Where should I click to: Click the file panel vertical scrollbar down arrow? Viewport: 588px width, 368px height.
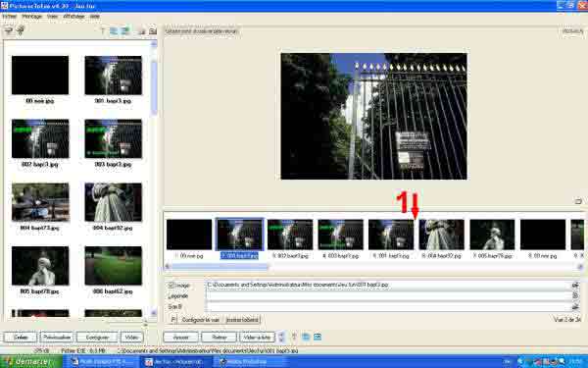(154, 312)
